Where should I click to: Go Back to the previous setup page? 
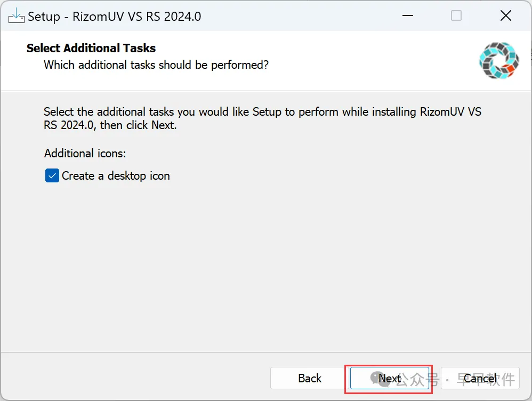point(309,379)
